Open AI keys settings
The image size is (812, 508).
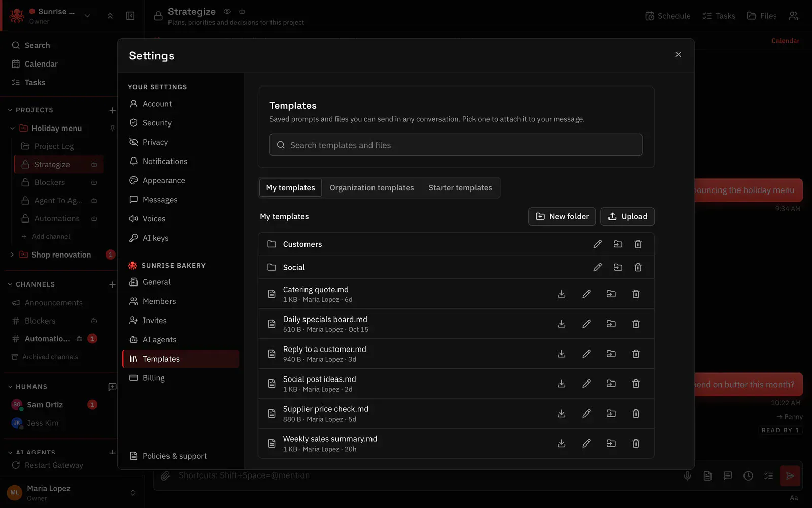[x=181, y=238]
